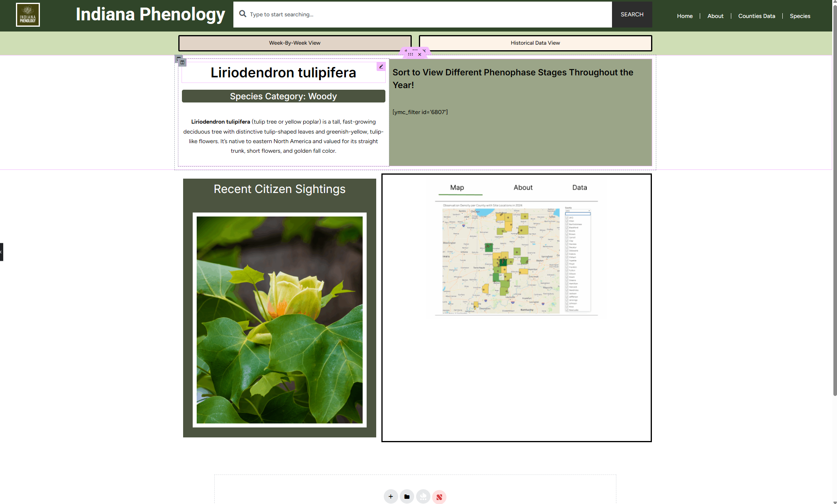Viewport: 837px width, 504px height.
Task: Toggle the Brown county checkbox
Action: (x=567, y=234)
